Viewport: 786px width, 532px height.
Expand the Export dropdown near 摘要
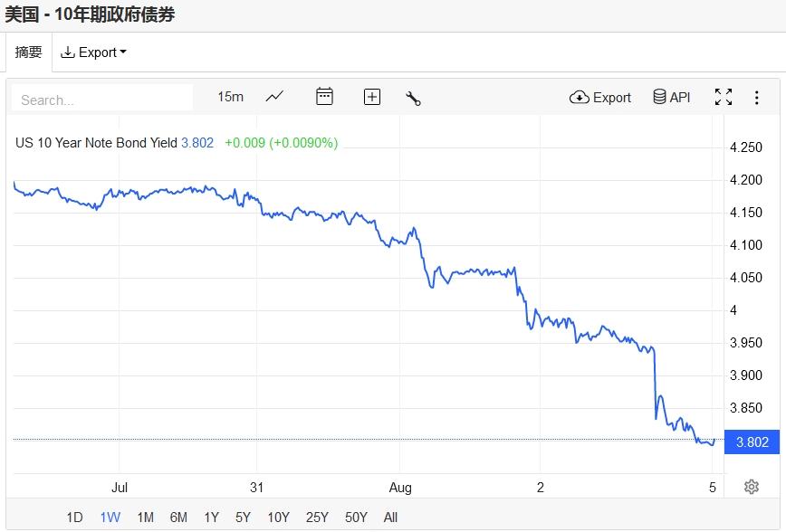pos(93,52)
